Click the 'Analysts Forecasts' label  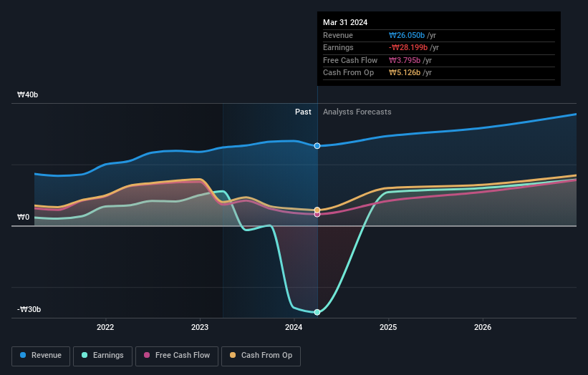357,112
